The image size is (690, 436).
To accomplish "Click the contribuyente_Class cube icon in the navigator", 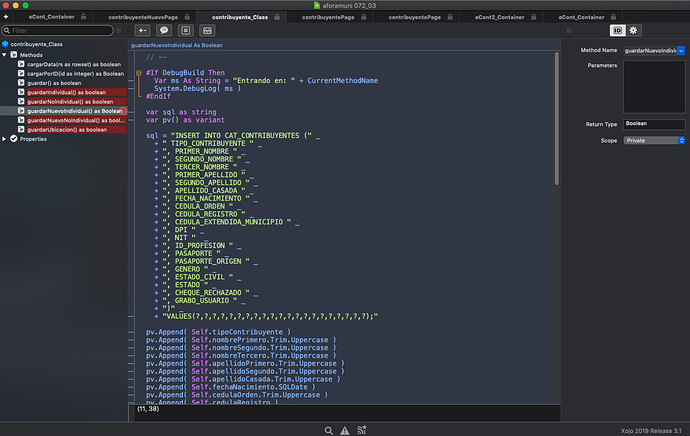I will click(5, 44).
